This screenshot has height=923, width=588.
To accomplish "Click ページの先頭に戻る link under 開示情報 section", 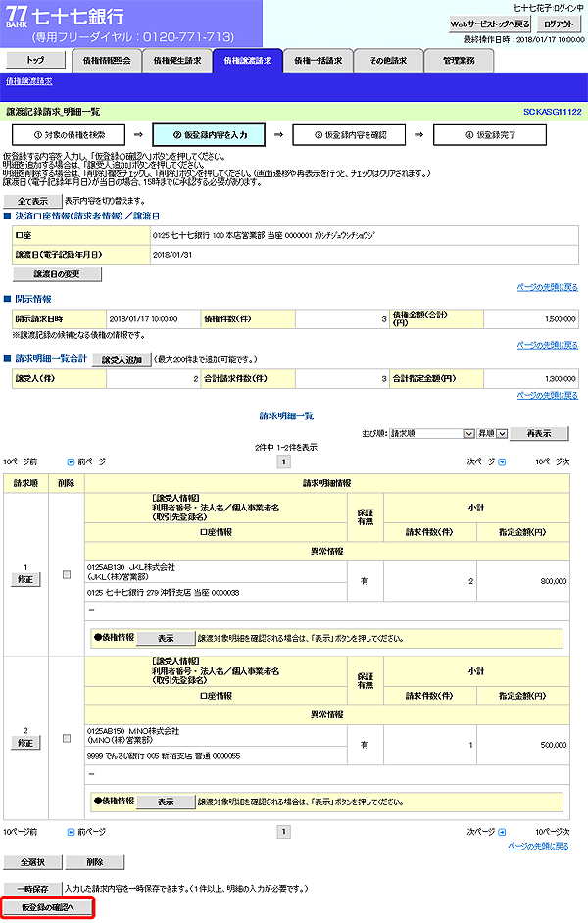I will (x=548, y=345).
